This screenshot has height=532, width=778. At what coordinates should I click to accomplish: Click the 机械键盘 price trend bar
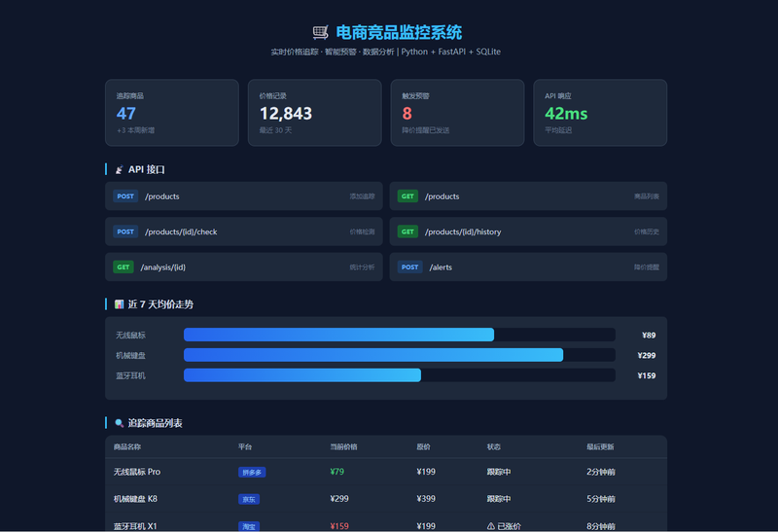pos(373,355)
